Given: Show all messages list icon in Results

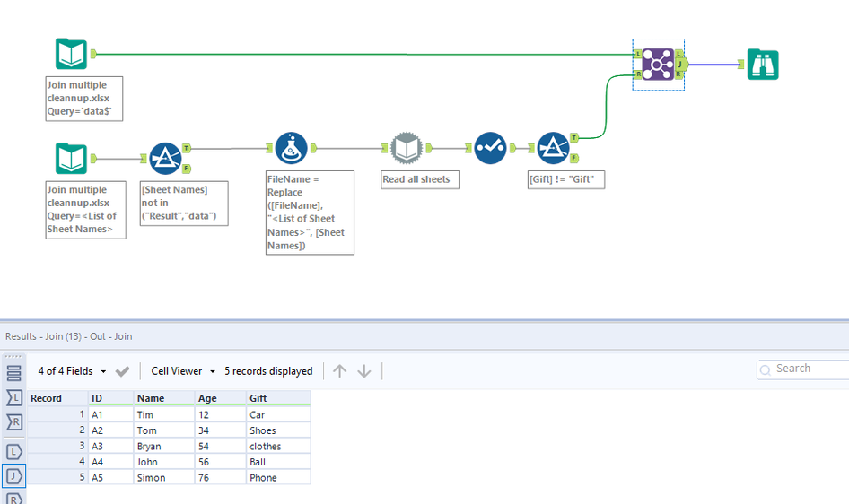Looking at the screenshot, I should (14, 373).
